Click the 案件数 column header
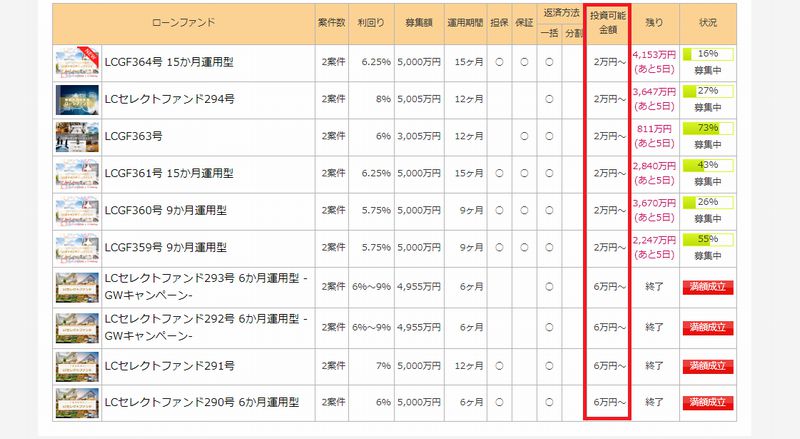The image size is (800, 439). pos(332,22)
